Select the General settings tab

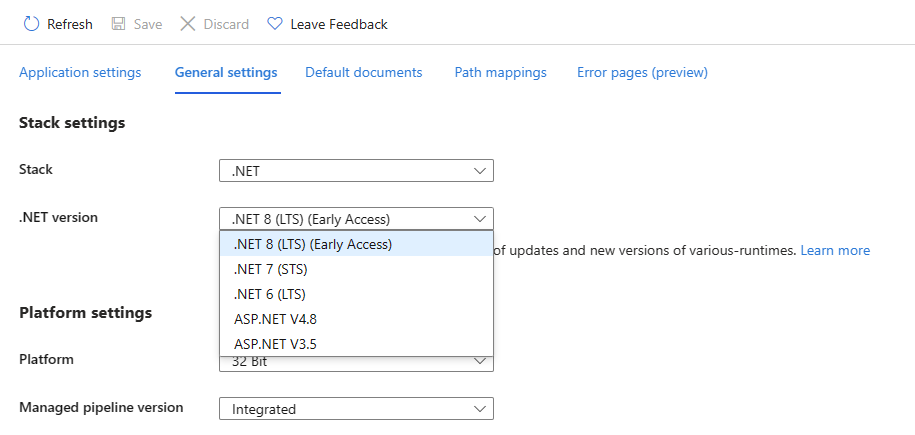click(226, 72)
